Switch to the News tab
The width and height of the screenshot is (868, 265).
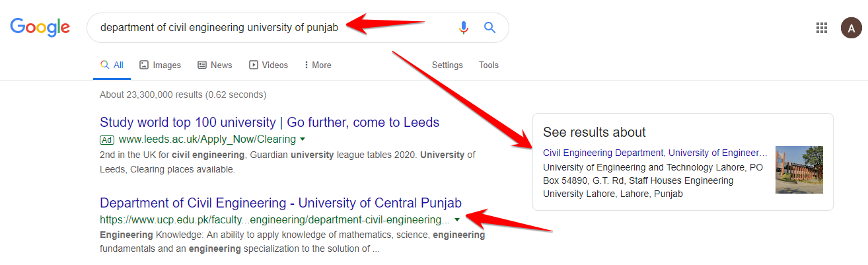click(x=215, y=65)
